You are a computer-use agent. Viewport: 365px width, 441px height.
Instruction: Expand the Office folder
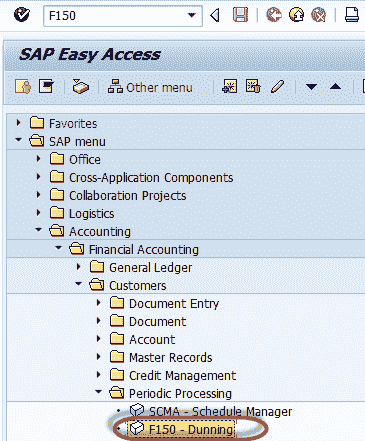coord(39,159)
